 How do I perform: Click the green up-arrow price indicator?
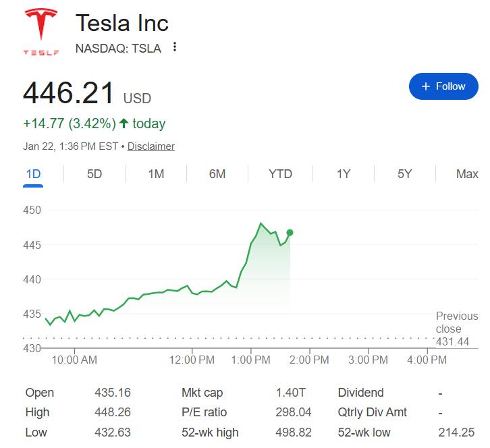point(124,123)
